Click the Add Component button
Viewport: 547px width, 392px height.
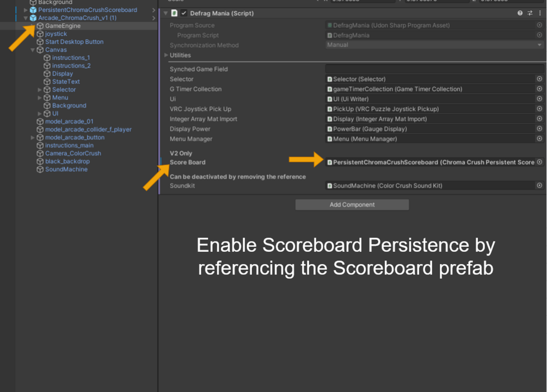pos(352,204)
